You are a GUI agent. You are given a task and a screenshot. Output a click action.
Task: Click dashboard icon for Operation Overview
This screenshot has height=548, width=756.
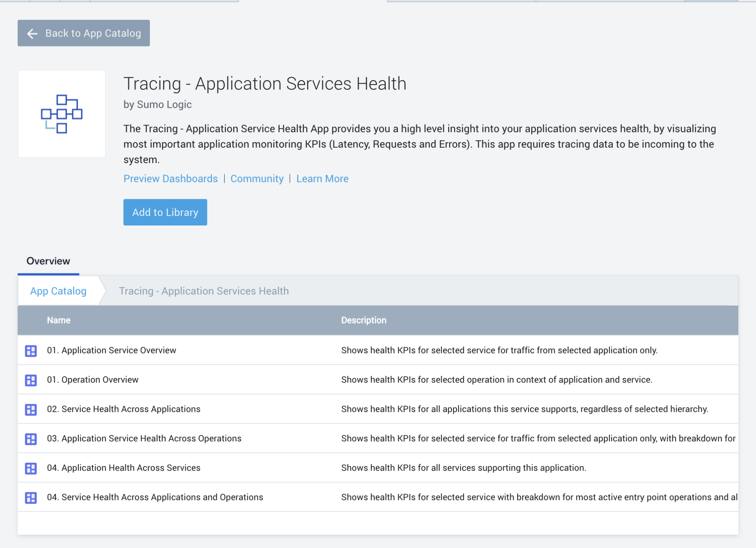pyautogui.click(x=31, y=380)
